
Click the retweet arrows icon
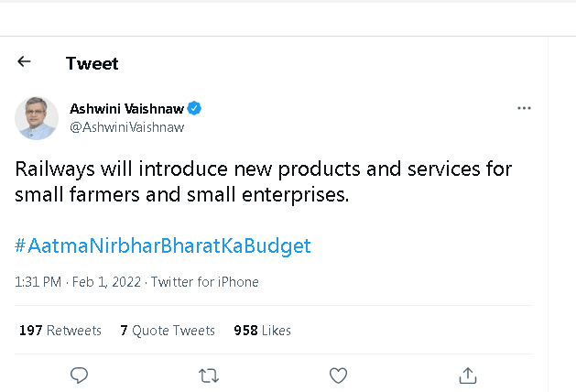pos(209,375)
